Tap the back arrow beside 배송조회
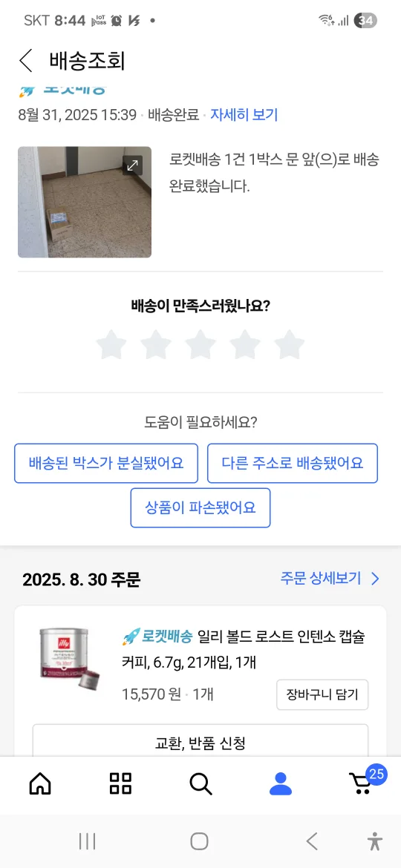The height and width of the screenshot is (868, 401). [25, 60]
